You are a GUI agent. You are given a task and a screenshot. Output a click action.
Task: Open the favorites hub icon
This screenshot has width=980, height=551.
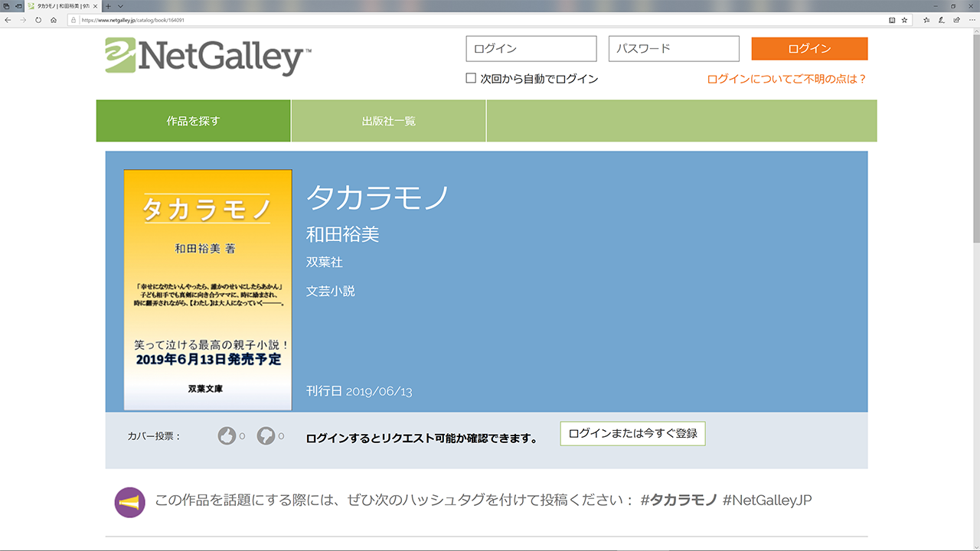(x=926, y=20)
